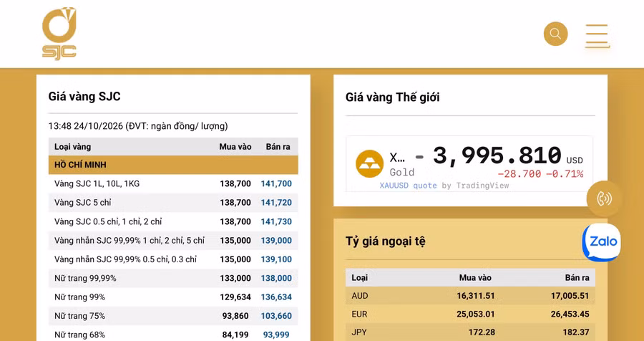
Task: Click the gold bars XAUUSD icon
Action: click(369, 164)
